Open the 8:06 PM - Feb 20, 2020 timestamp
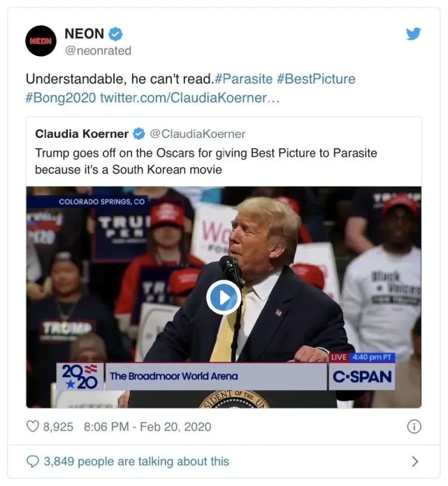The width and height of the screenshot is (448, 486). [147, 427]
